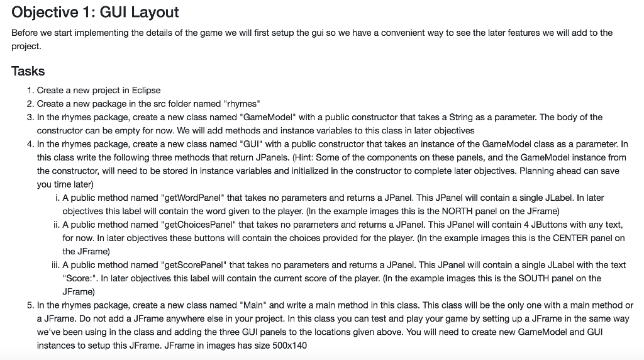Screen dimensions: 644x360
Task: Click the quoted method name "getWordPanel"
Action: click(192, 198)
